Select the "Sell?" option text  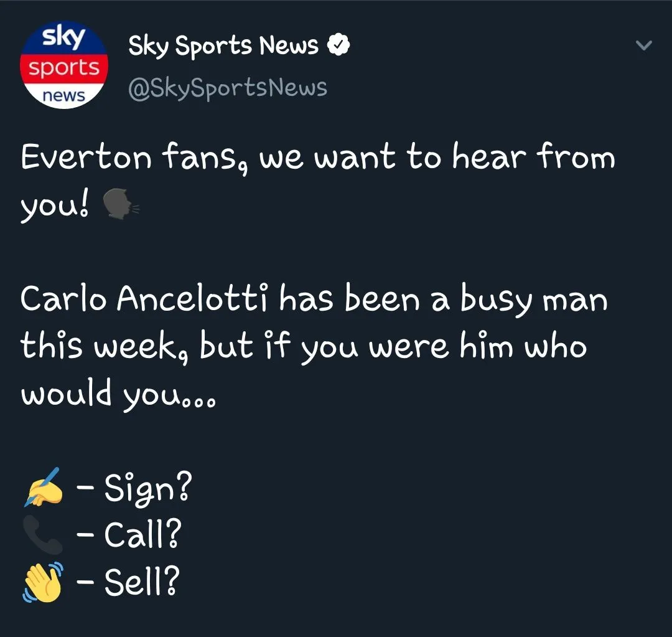click(x=142, y=581)
